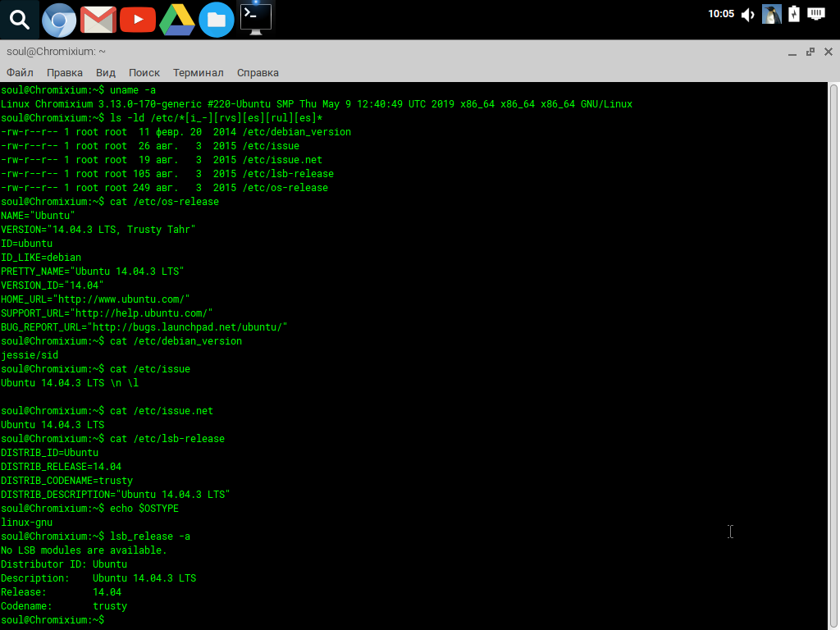Click the "Distributor ID: Ubuntu" line
Viewport: 840px width, 630px height.
tap(64, 564)
